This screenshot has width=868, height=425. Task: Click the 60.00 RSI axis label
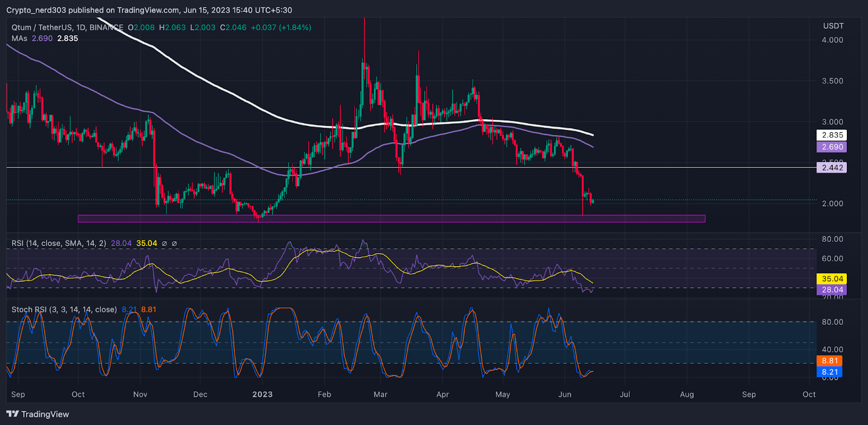[x=833, y=259]
